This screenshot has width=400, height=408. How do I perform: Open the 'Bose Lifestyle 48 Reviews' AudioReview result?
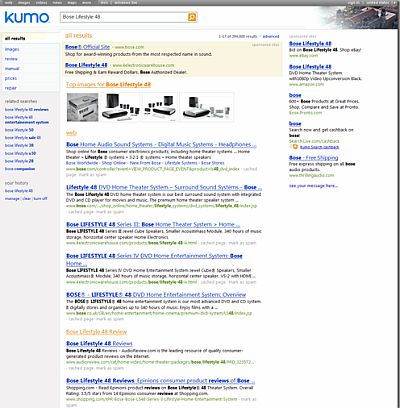coord(99,344)
